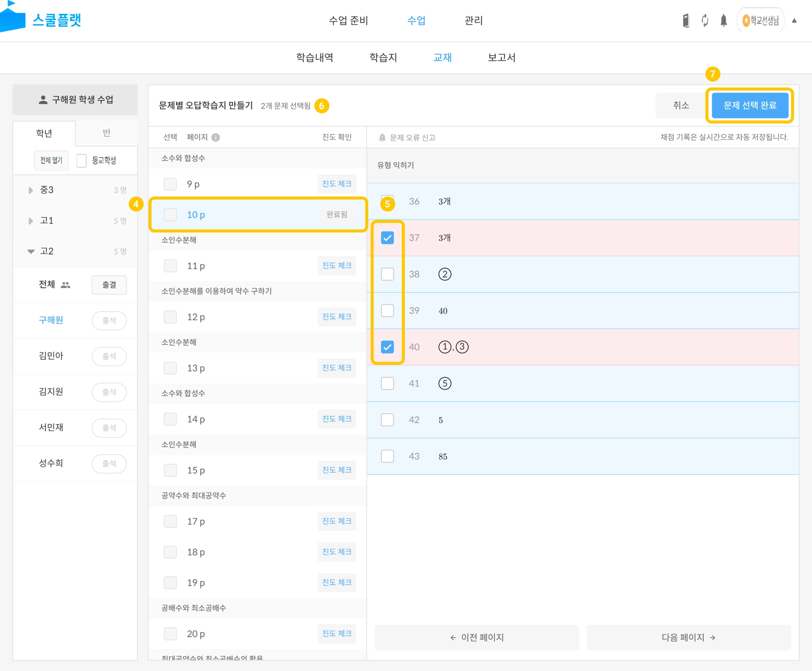Select student 김민아 in the list
The height and width of the screenshot is (671, 812).
click(51, 356)
